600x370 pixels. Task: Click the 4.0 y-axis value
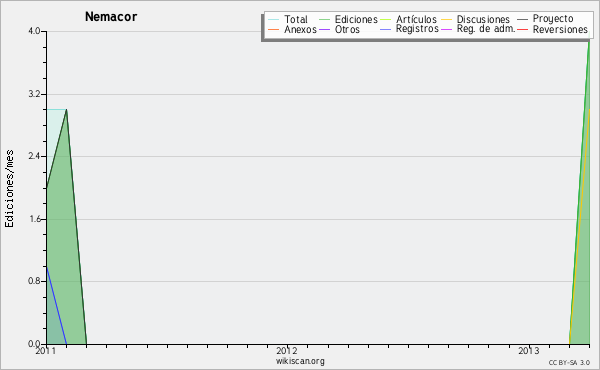34,31
